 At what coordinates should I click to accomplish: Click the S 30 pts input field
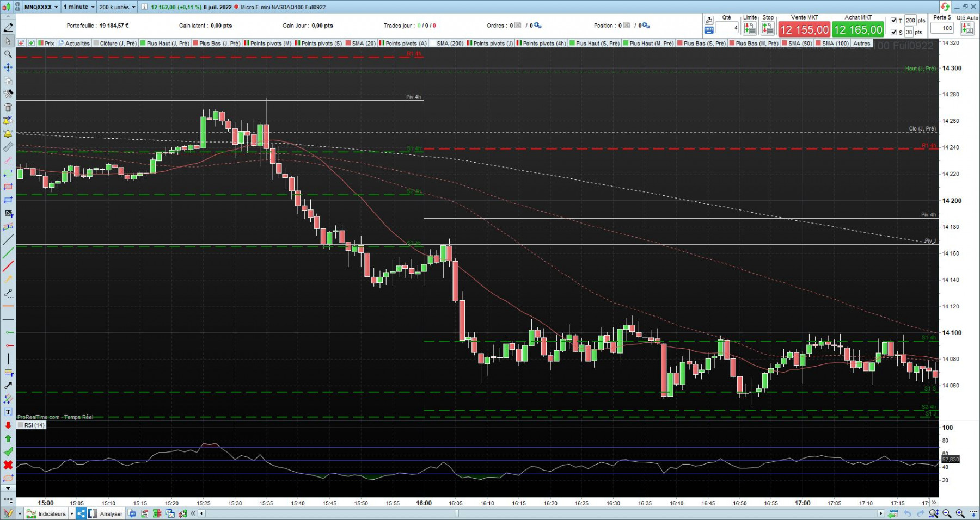tap(909, 33)
